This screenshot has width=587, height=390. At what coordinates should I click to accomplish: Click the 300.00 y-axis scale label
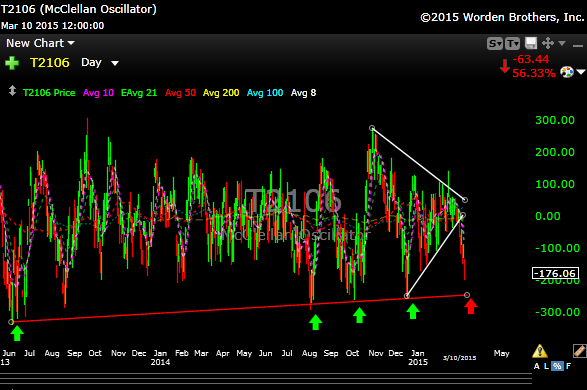(x=555, y=120)
